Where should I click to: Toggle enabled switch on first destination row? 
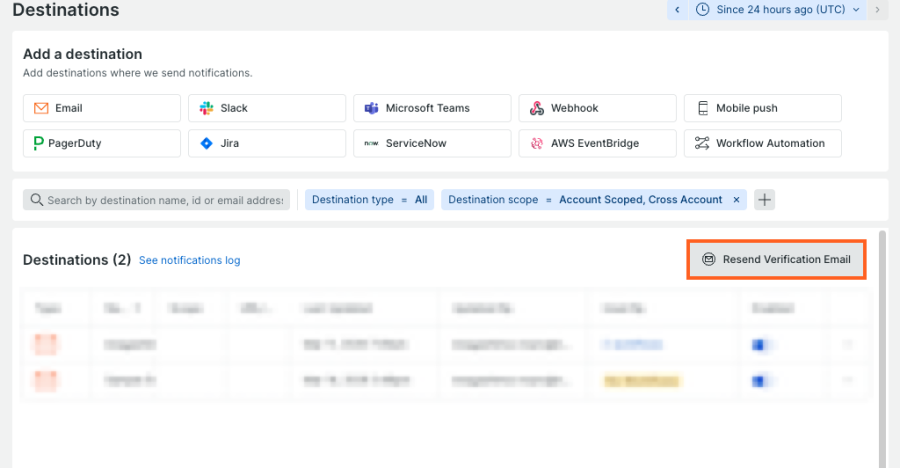(761, 345)
